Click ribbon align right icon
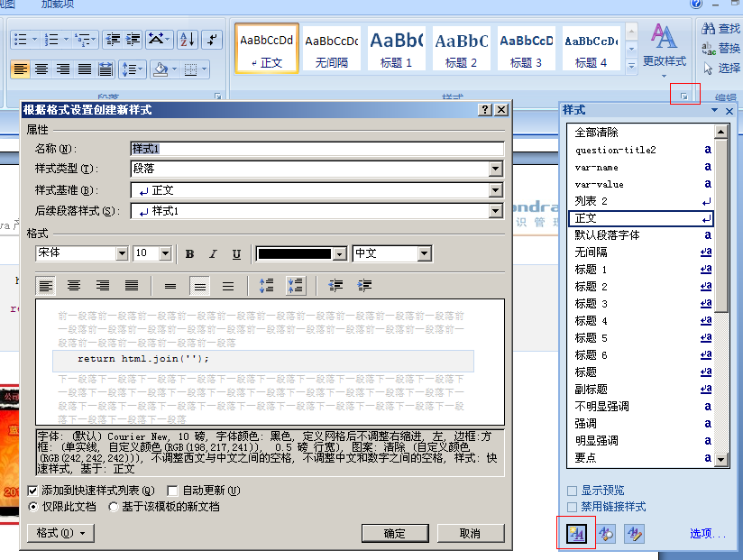Screen dimensions: 743x560 (63, 69)
